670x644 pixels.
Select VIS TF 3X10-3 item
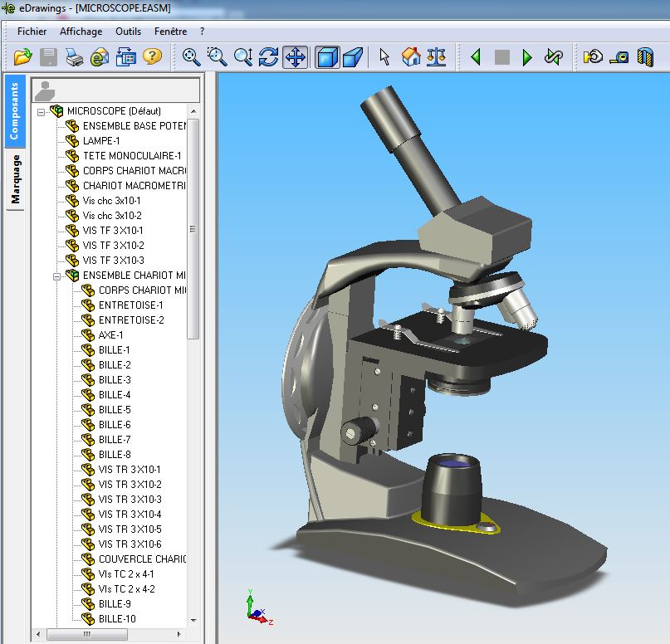(113, 261)
